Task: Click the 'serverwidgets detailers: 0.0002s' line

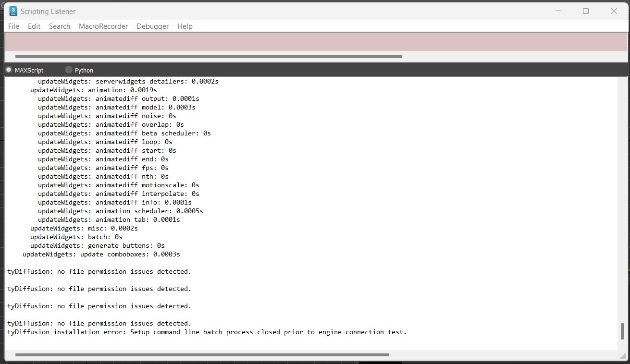Action: (128, 82)
